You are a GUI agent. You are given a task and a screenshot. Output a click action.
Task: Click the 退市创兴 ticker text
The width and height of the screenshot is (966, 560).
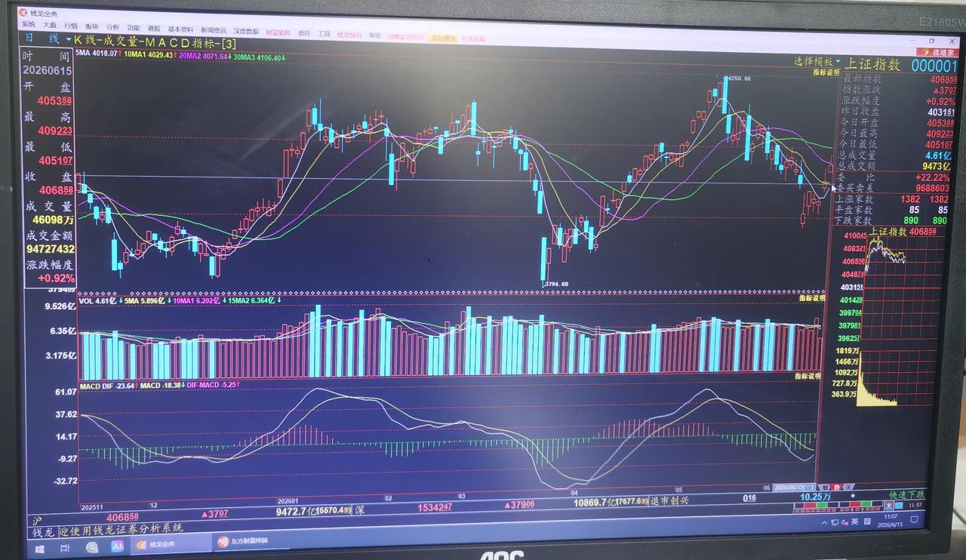(670, 500)
